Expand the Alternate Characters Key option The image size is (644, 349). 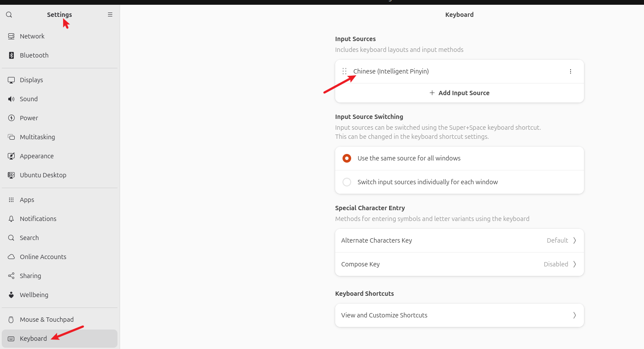[x=460, y=240]
